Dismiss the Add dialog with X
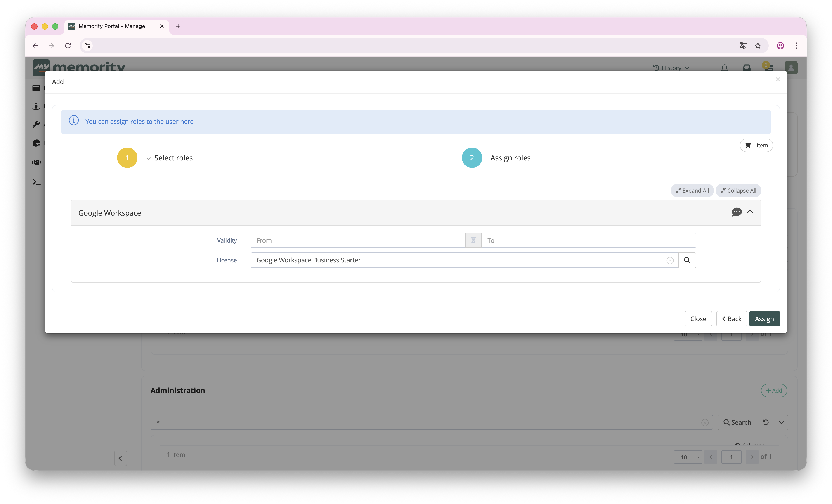 778,79
